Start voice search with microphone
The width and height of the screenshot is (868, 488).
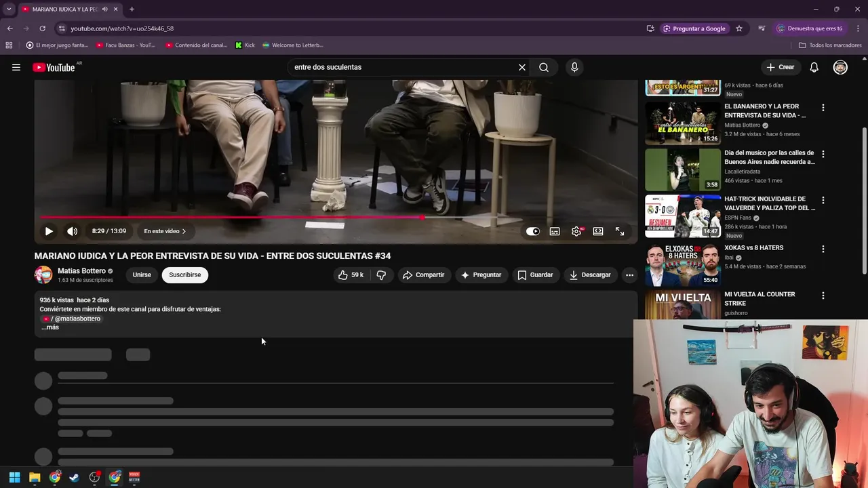click(574, 67)
